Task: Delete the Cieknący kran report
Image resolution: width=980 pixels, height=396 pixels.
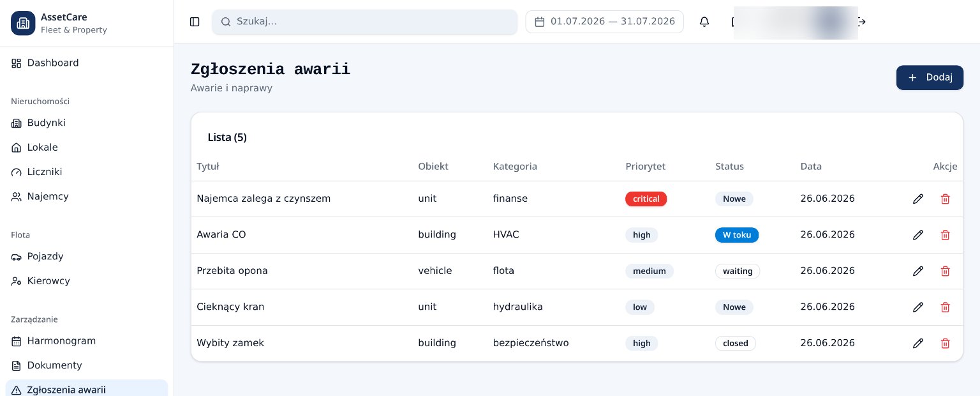Action: [x=946, y=307]
